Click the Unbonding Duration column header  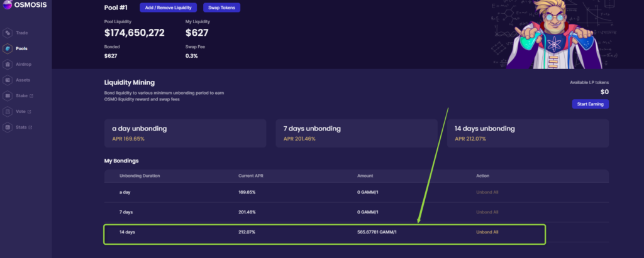click(x=140, y=176)
